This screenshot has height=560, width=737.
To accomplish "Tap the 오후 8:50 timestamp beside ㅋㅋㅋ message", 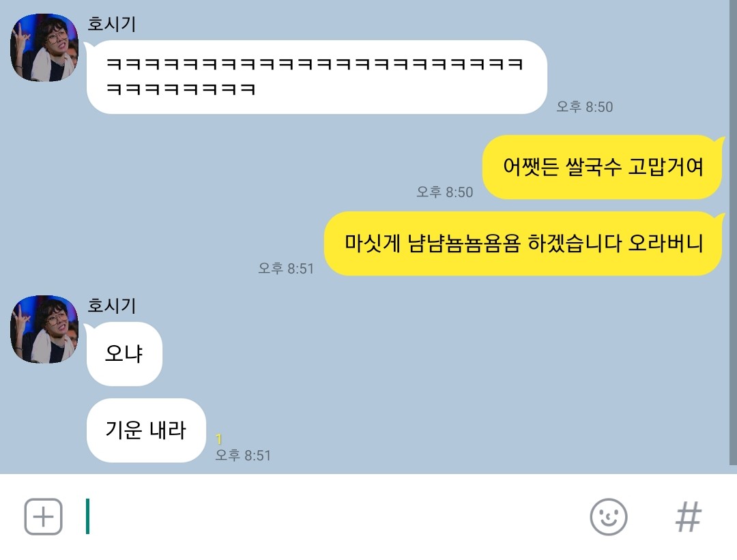I will [585, 107].
